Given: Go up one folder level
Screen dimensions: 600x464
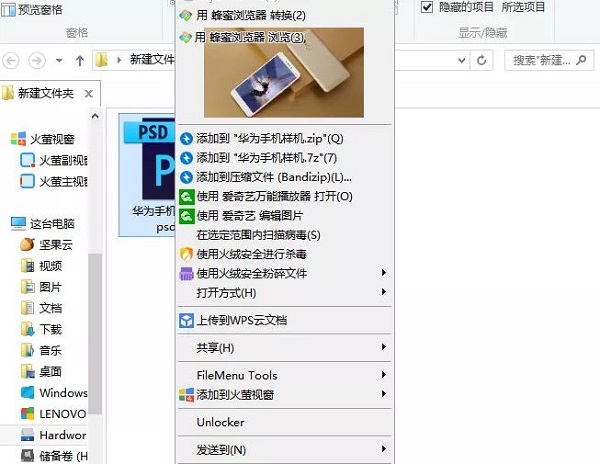Looking at the screenshot, I should 80,61.
